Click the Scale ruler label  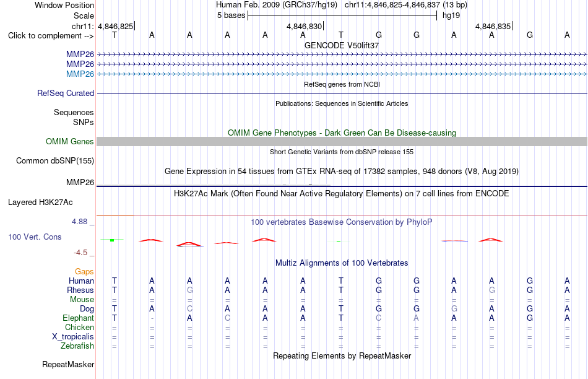tap(84, 15)
